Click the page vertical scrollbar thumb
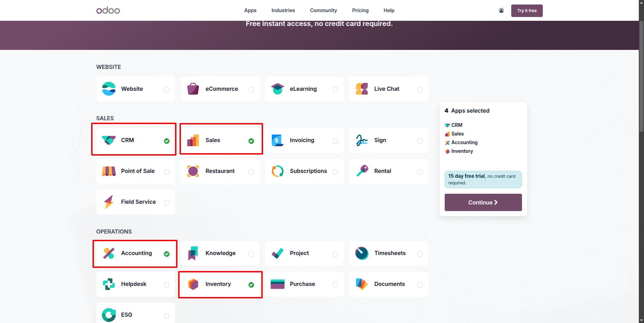 641,76
